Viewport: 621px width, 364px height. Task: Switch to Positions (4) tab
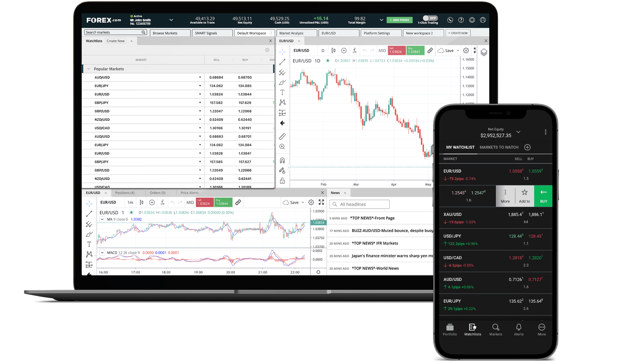pos(125,193)
